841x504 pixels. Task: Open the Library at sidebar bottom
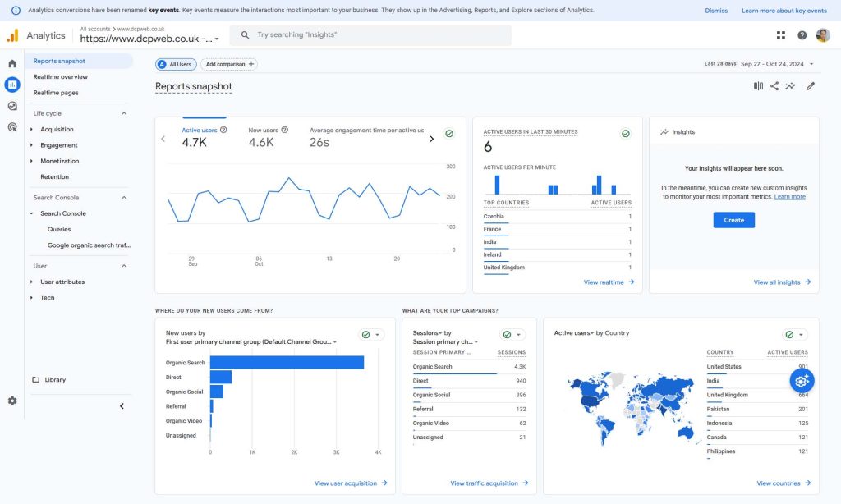coord(56,379)
